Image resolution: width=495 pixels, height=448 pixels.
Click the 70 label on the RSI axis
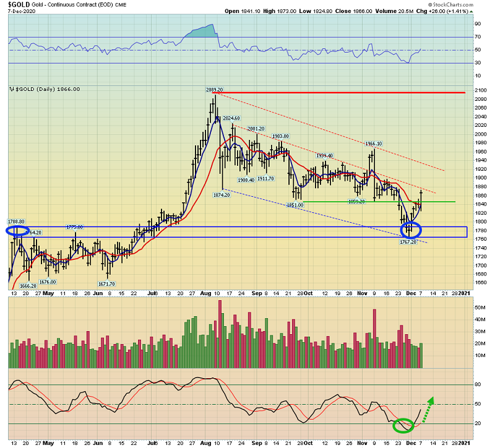point(478,37)
